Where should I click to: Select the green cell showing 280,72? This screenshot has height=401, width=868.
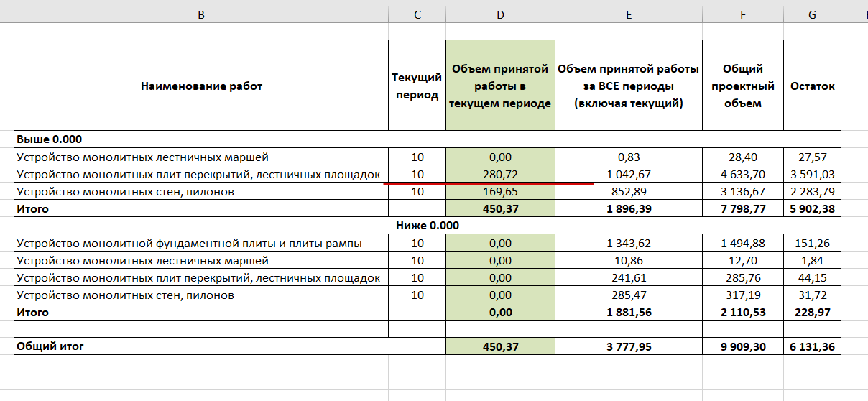tap(500, 174)
